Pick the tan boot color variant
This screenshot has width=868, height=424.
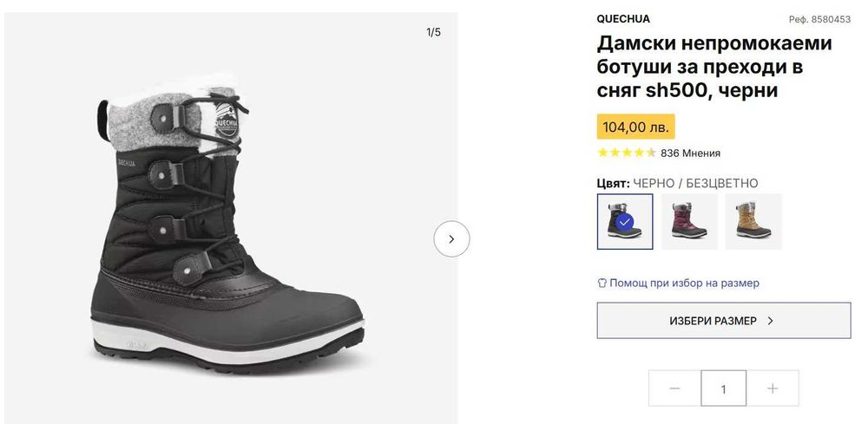tap(753, 221)
